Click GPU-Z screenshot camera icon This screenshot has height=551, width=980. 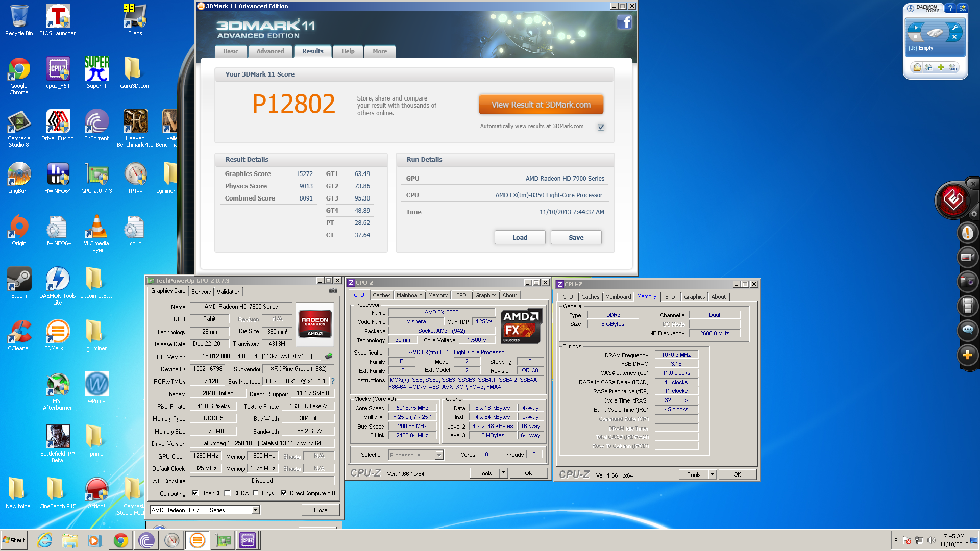pyautogui.click(x=333, y=291)
